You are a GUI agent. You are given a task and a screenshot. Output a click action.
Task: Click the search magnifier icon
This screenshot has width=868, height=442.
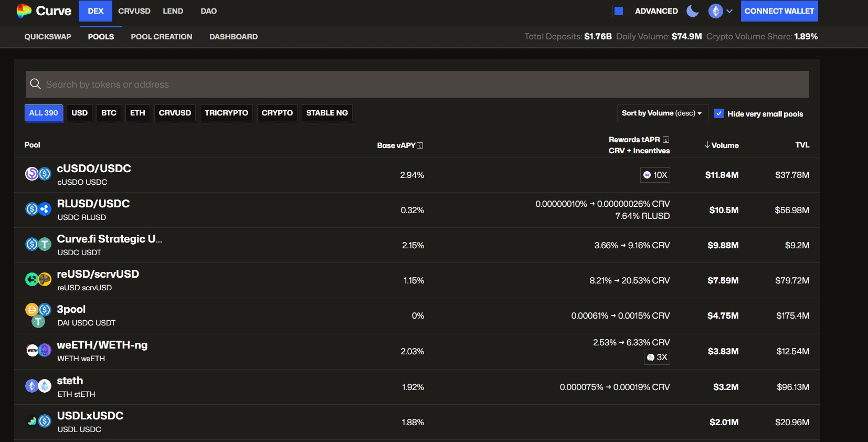point(35,84)
